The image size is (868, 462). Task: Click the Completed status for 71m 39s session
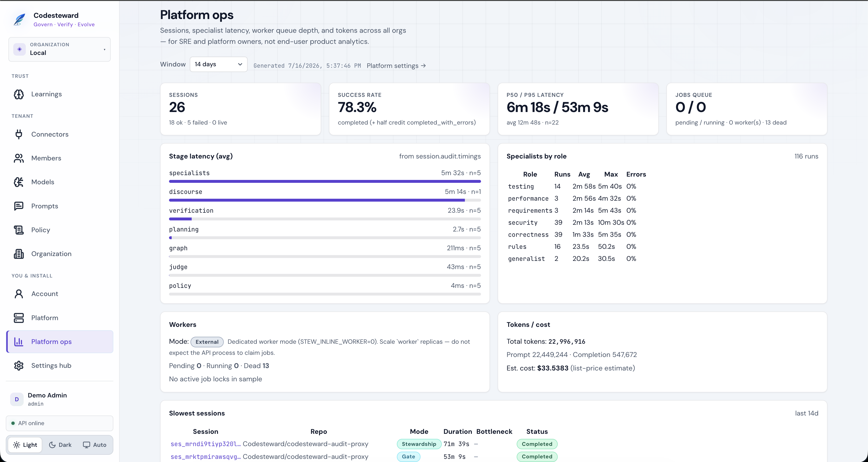537,444
